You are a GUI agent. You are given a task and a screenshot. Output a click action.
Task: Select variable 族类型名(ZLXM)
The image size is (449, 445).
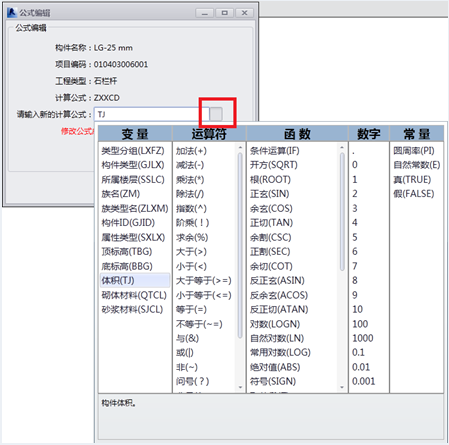(x=135, y=208)
